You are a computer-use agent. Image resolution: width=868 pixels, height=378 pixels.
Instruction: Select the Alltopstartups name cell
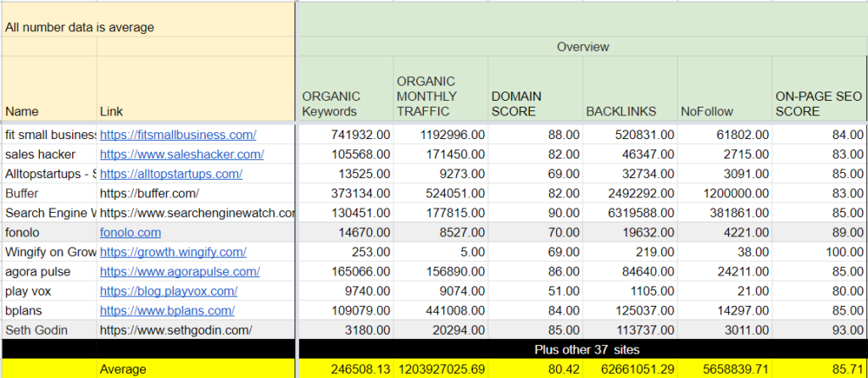tap(48, 174)
